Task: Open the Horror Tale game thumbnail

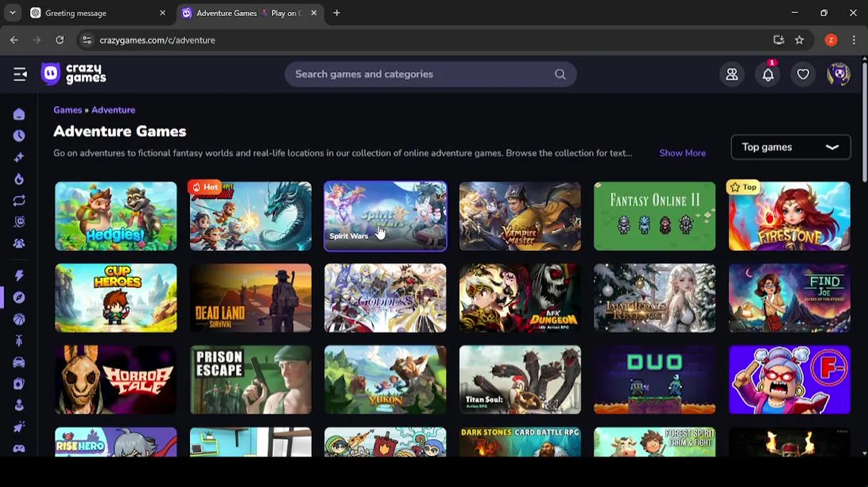Action: pyautogui.click(x=116, y=379)
